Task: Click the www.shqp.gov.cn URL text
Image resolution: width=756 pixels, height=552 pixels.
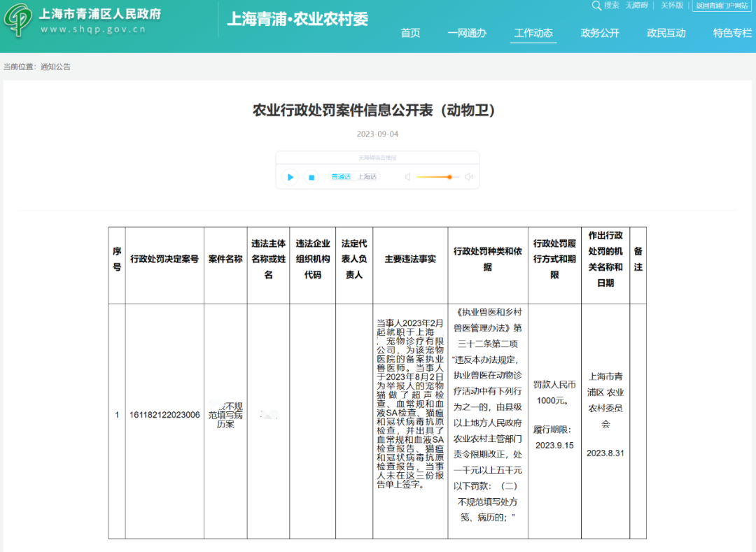Action: (x=93, y=29)
